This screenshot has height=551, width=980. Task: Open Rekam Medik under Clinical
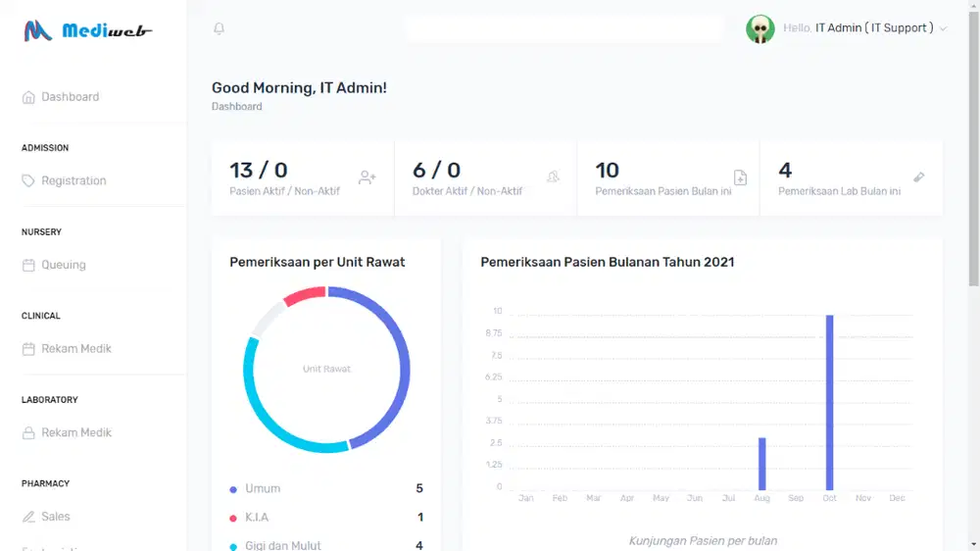(x=75, y=349)
